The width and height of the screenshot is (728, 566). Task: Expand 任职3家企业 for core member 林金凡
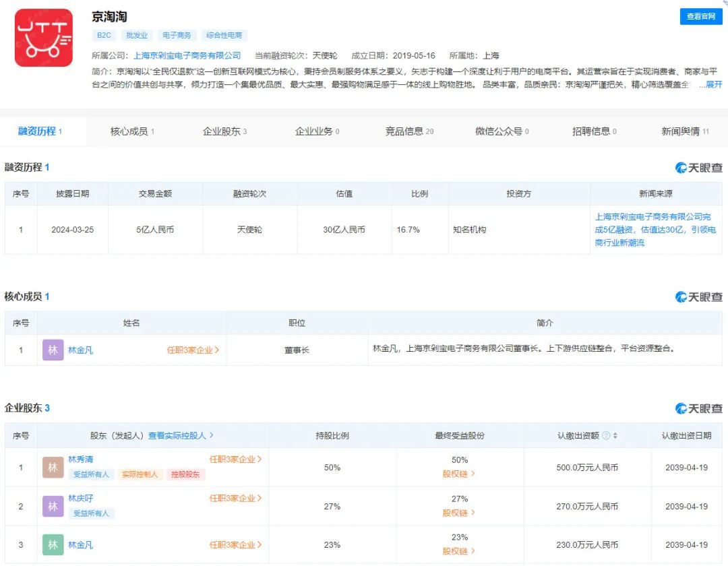tap(193, 350)
